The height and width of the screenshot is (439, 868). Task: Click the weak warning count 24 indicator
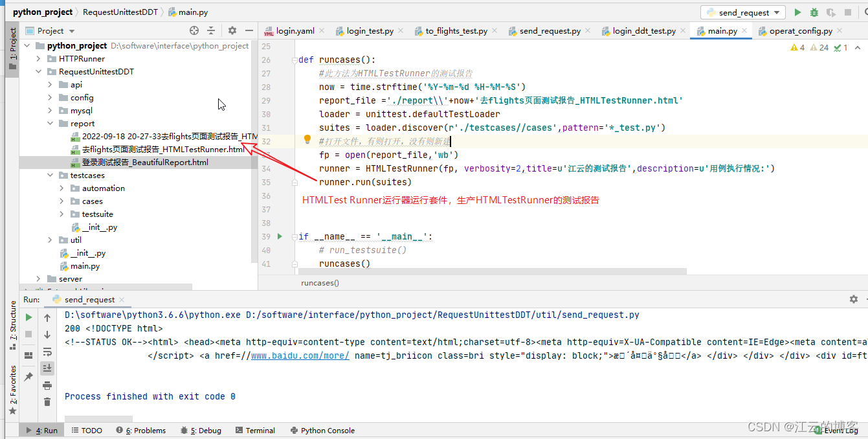pyautogui.click(x=819, y=47)
